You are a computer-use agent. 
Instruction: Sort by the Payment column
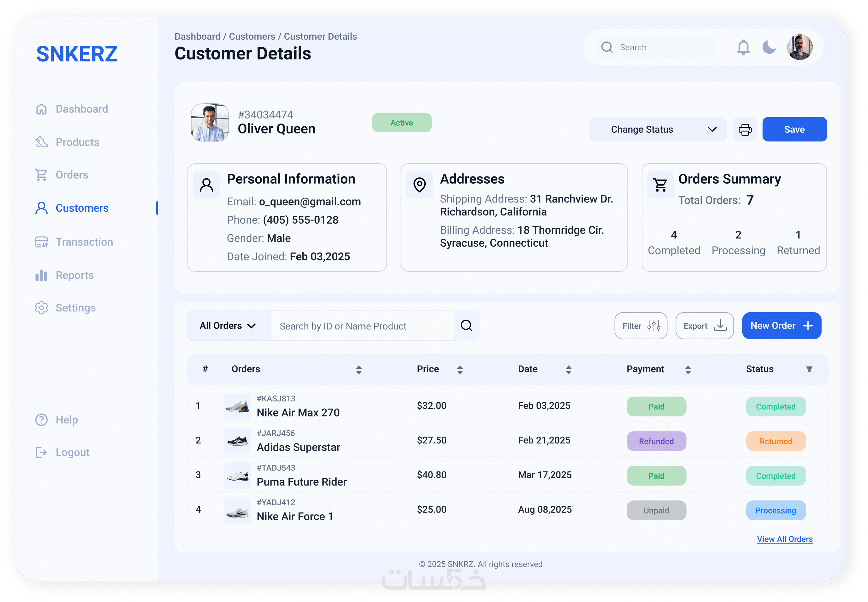(688, 370)
